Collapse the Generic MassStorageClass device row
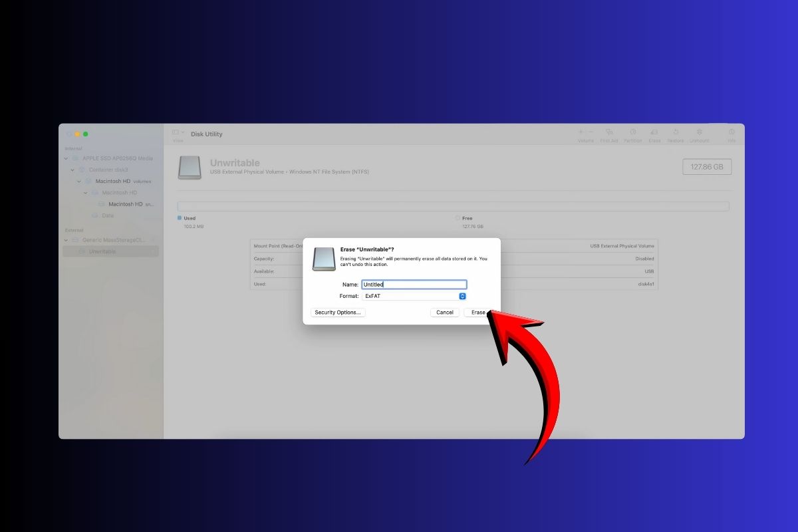 (66, 239)
